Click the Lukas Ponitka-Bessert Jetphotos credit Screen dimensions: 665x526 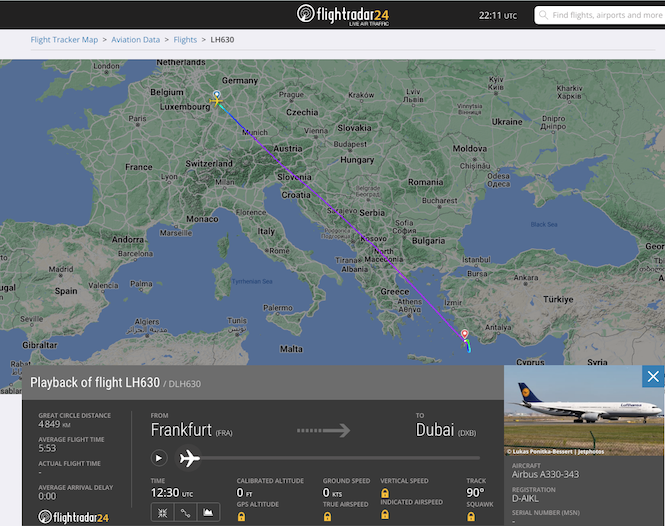point(556,452)
